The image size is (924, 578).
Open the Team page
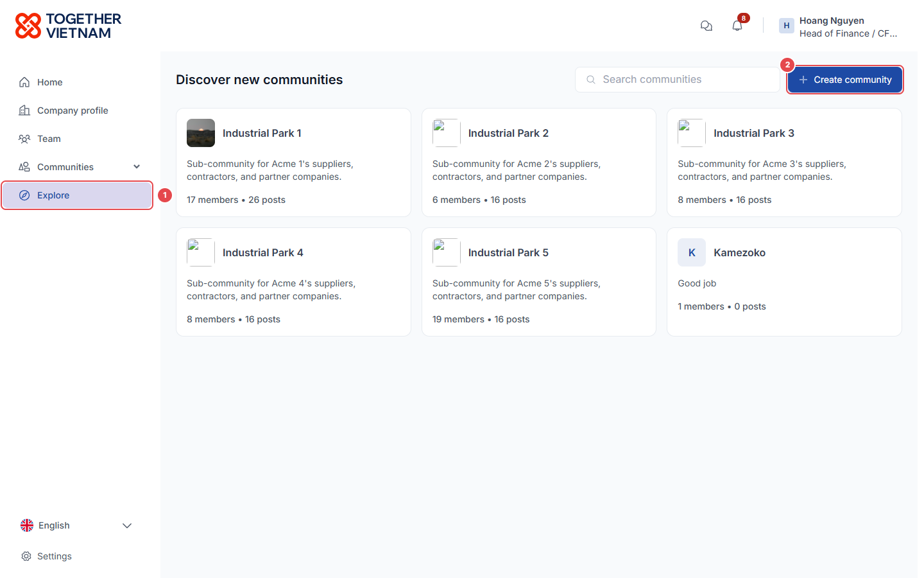coord(77,139)
